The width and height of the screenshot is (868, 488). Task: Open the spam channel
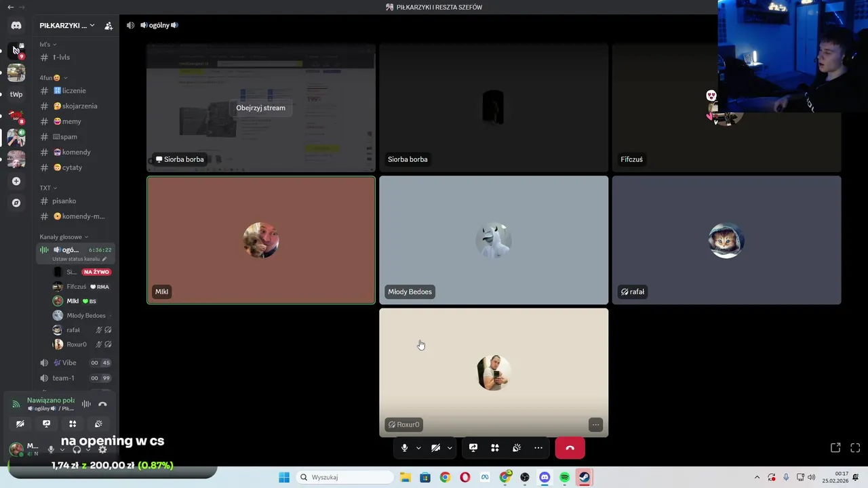(75, 137)
